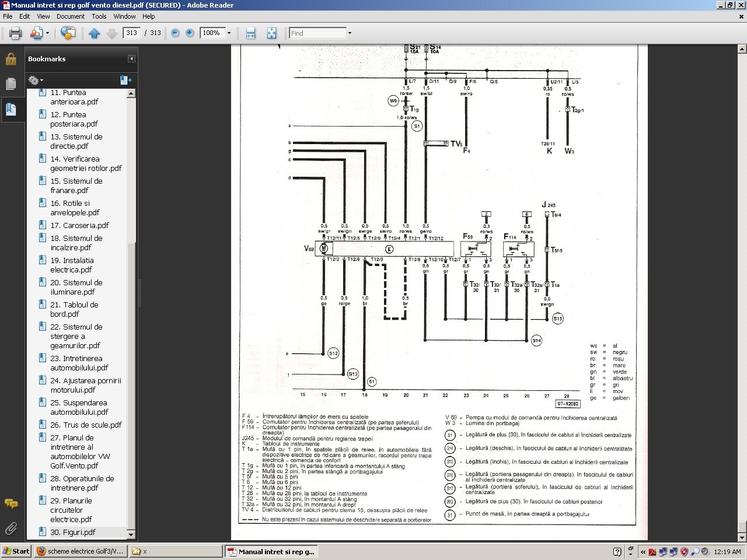Click the Print icon in the toolbar
747x560 pixels.
(x=16, y=33)
